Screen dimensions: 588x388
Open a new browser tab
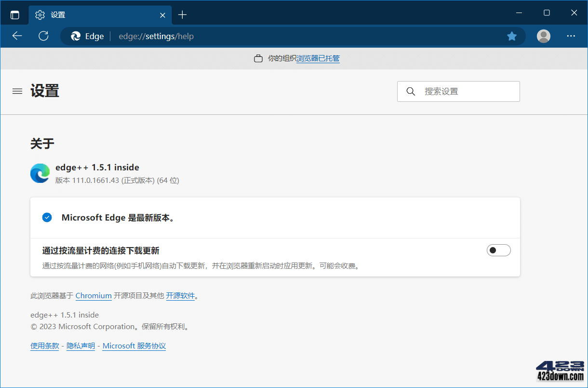182,14
